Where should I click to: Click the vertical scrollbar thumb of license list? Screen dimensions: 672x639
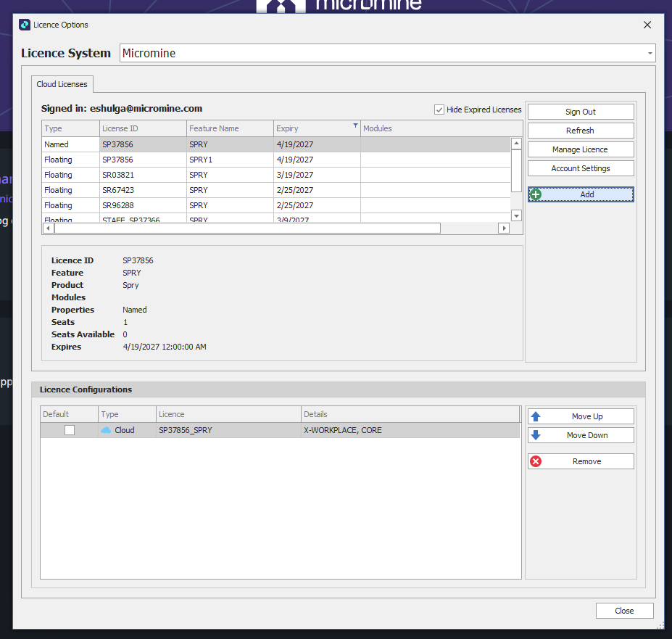click(x=516, y=170)
